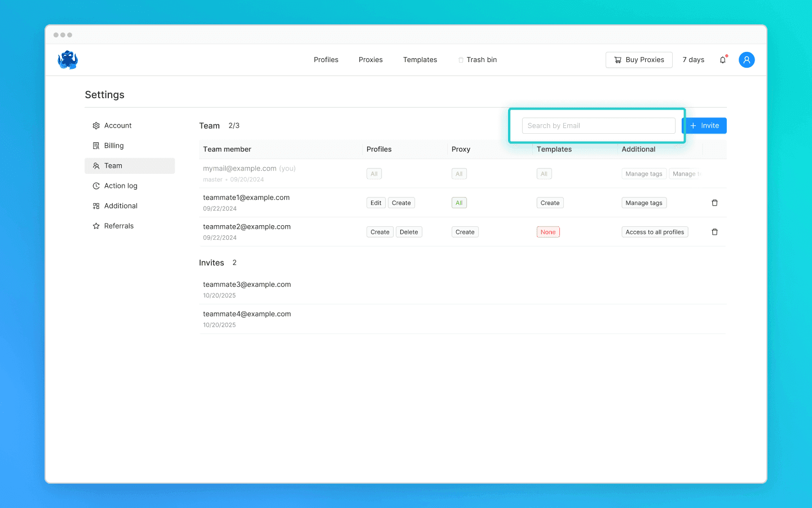The image size is (812, 508).
Task: Click Manage tags for teammate1
Action: pos(644,203)
